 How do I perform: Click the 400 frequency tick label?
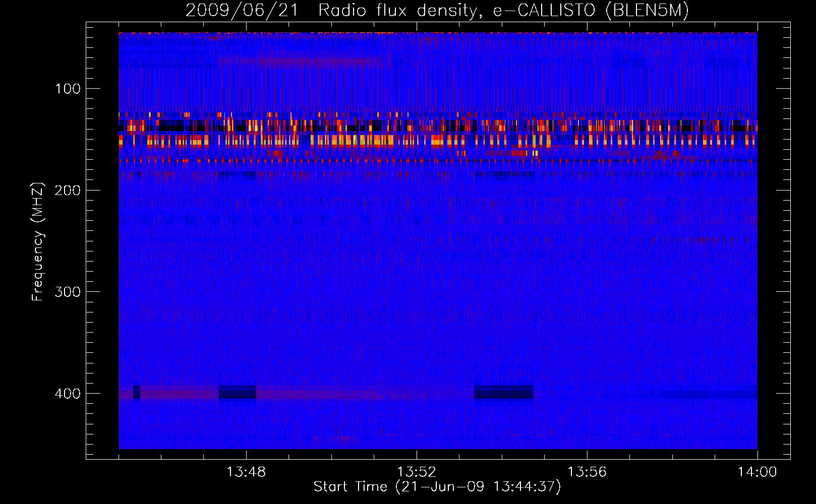(x=68, y=394)
